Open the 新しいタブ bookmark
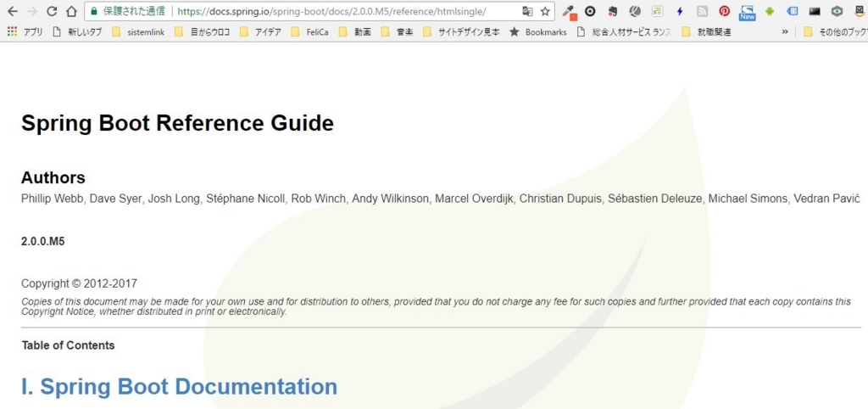Screen dimensions: 868x409 coord(77,32)
